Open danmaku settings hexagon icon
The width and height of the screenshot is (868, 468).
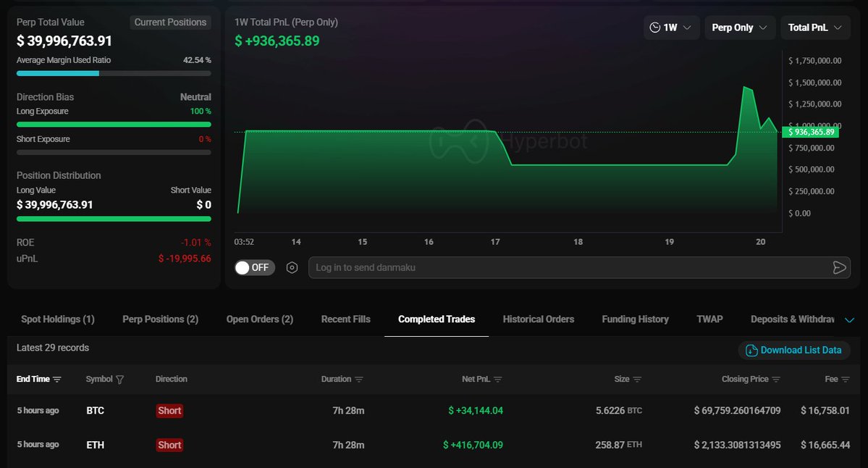[292, 267]
